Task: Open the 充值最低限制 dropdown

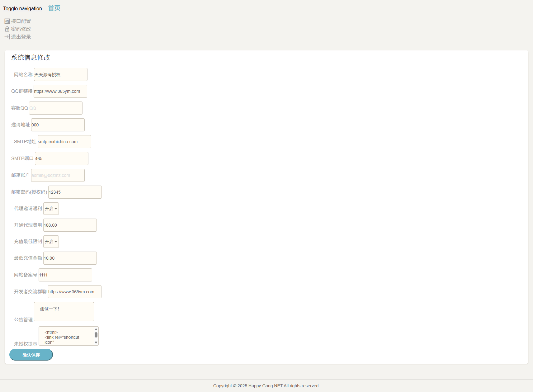Action: [x=51, y=242]
